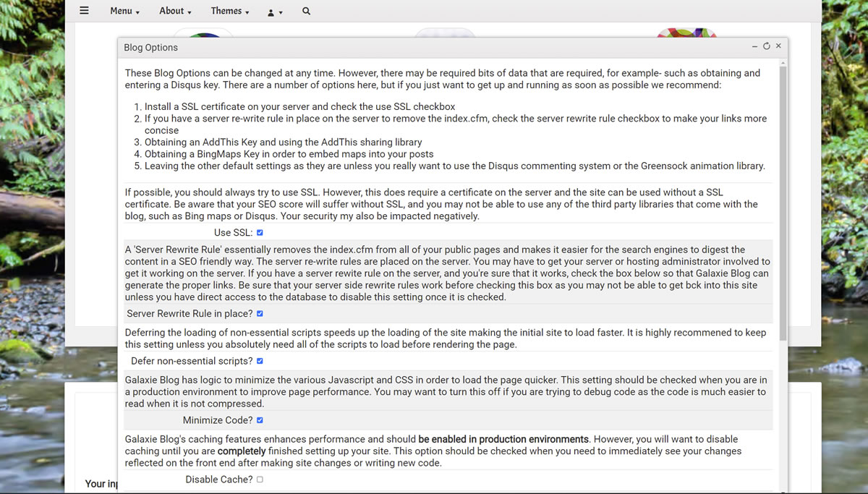Click list item 'Install a SSL certificate on your server'
The image size is (868, 494).
[x=299, y=106]
